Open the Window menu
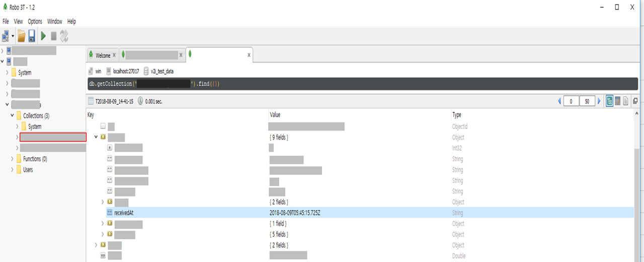The width and height of the screenshot is (644, 262). (54, 21)
